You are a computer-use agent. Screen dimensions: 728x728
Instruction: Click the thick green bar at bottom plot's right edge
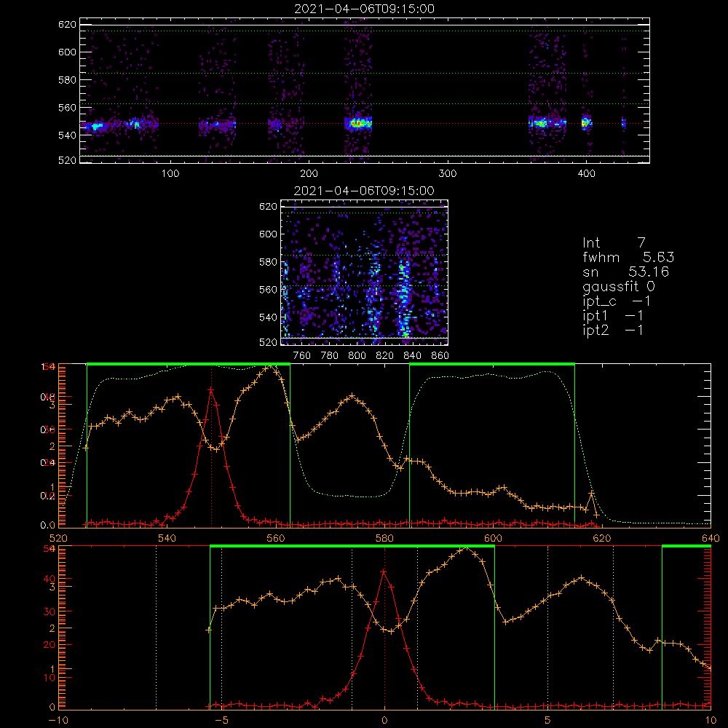pos(687,547)
